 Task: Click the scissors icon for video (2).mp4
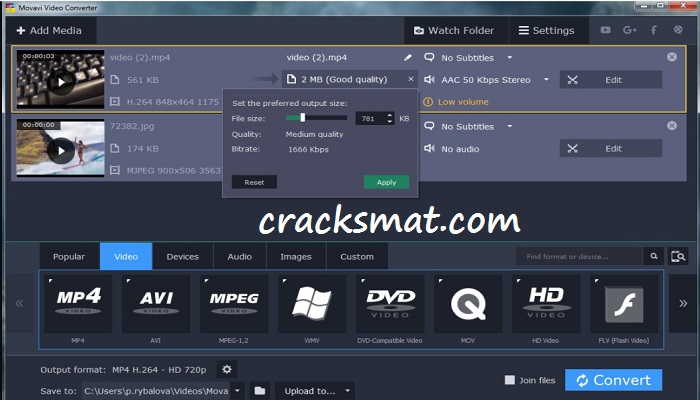(572, 80)
